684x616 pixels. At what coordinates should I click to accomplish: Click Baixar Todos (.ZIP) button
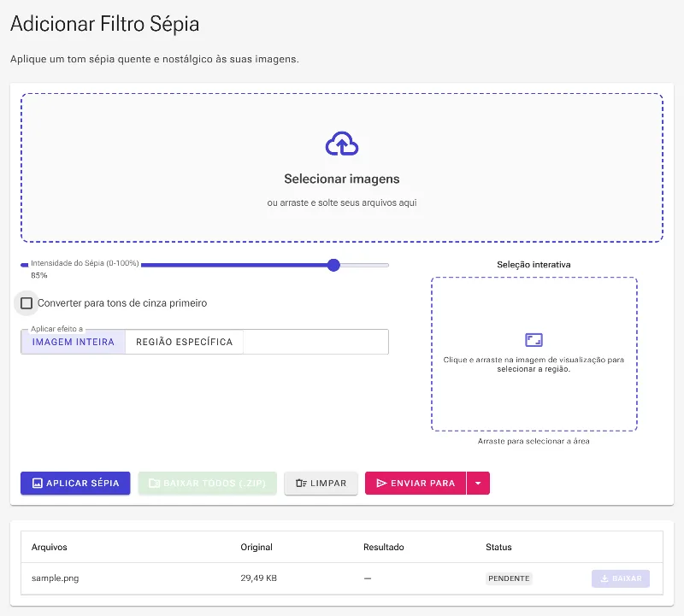pyautogui.click(x=207, y=483)
